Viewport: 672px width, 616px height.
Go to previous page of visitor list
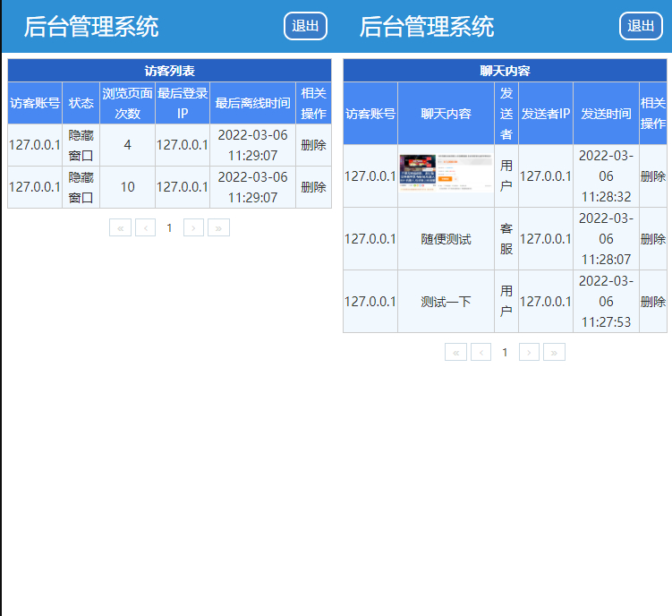tap(145, 227)
